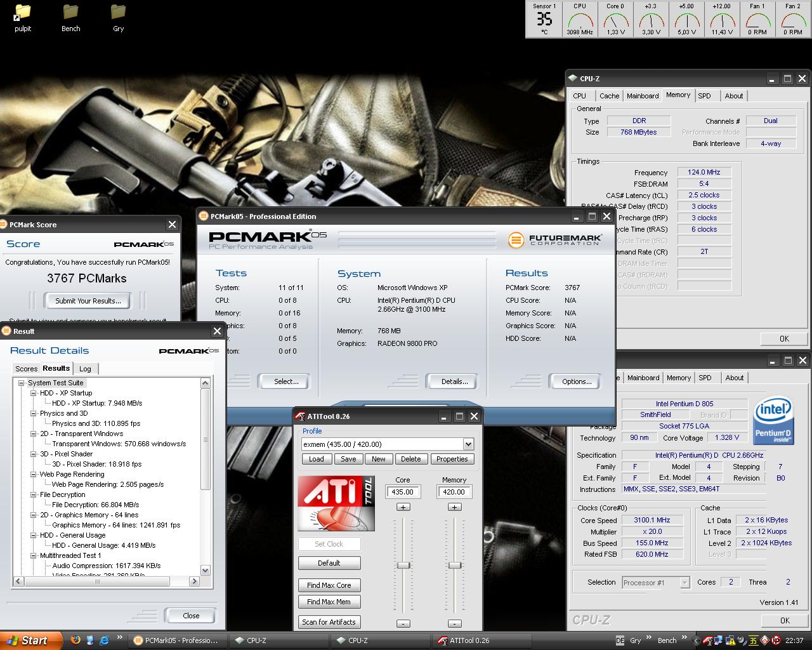This screenshot has width=812, height=650.
Task: Click the Core 0 voltage gauge
Action: pos(615,19)
